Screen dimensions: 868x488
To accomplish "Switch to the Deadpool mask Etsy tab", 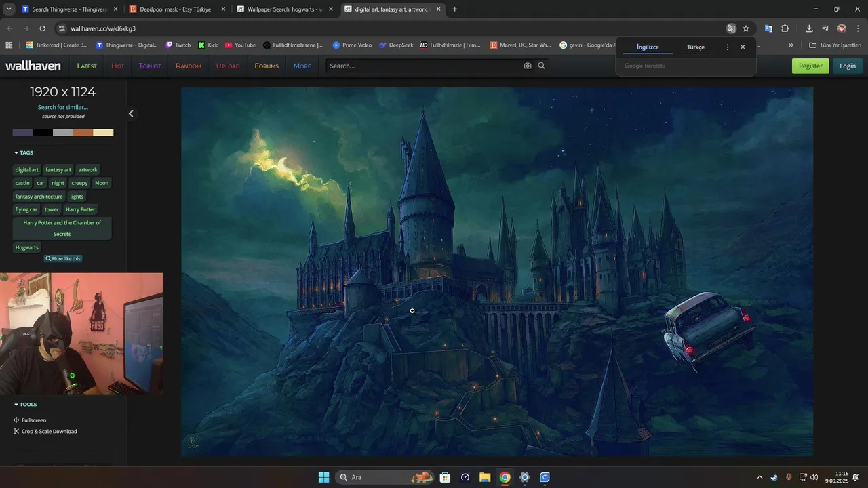I will (175, 9).
